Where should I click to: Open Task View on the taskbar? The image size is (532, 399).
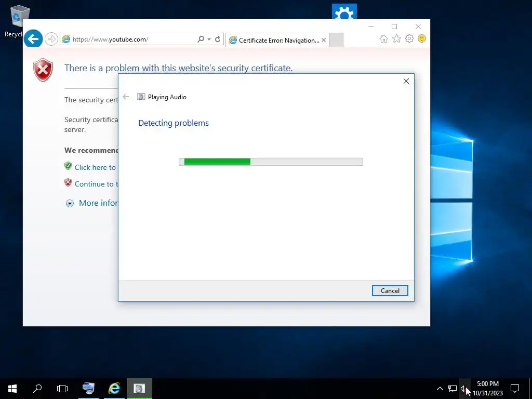[62, 389]
